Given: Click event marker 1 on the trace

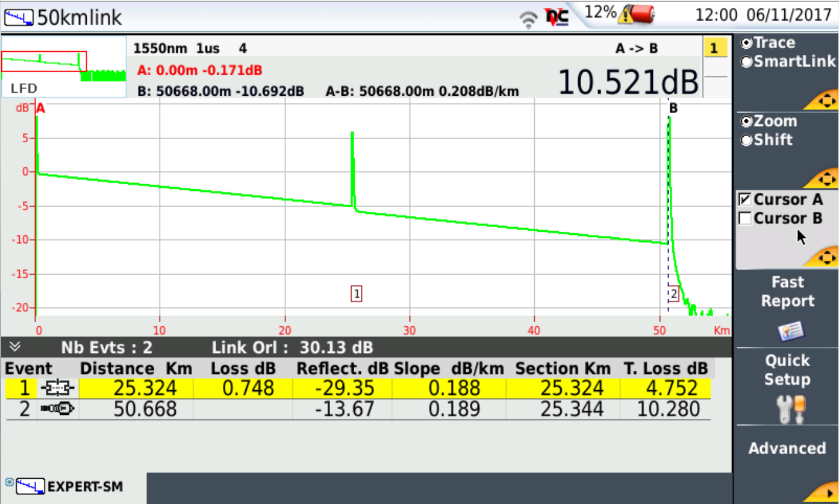Looking at the screenshot, I should 357,294.
